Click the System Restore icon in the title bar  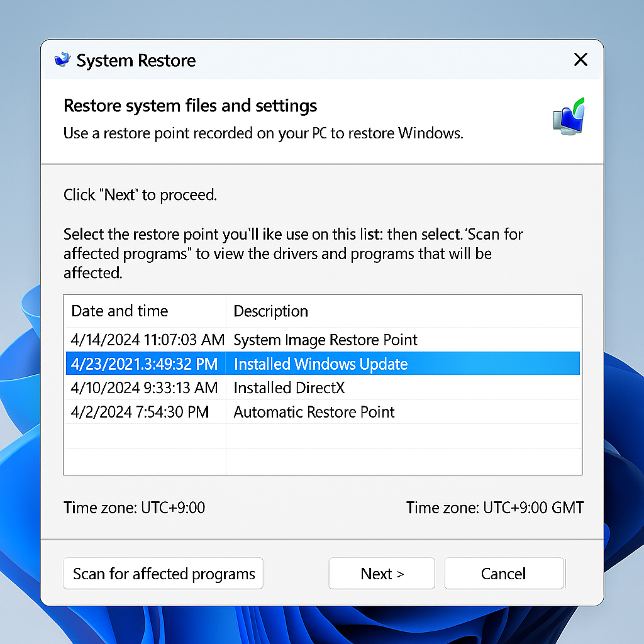coord(62,59)
